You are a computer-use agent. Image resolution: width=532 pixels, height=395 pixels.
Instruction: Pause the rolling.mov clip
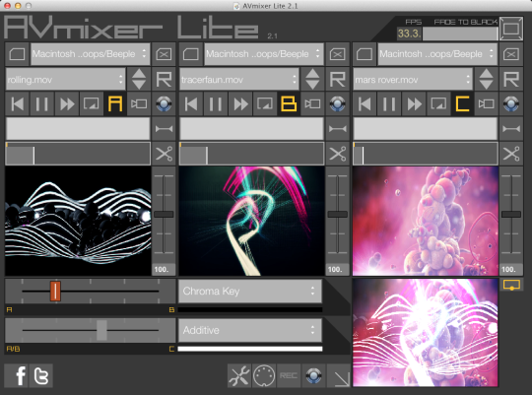click(41, 103)
